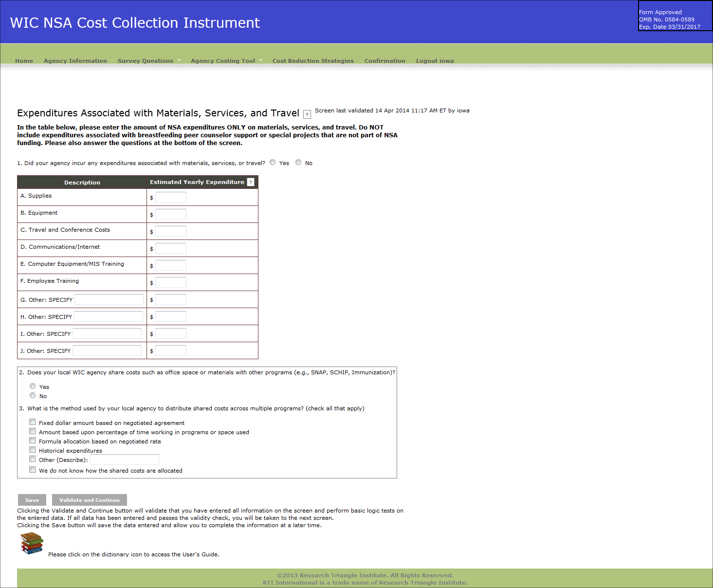
Task: Focus the G. Other SPECIFY description field
Action: click(x=109, y=299)
